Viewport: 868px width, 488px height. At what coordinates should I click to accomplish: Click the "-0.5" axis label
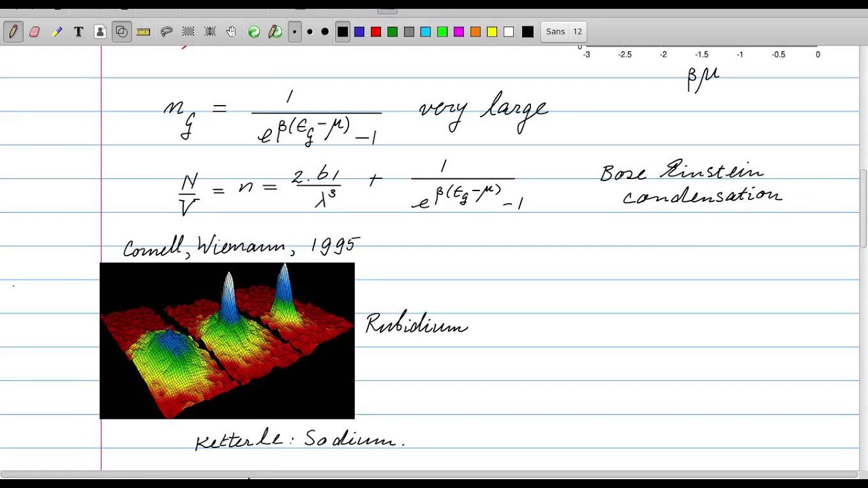(778, 55)
